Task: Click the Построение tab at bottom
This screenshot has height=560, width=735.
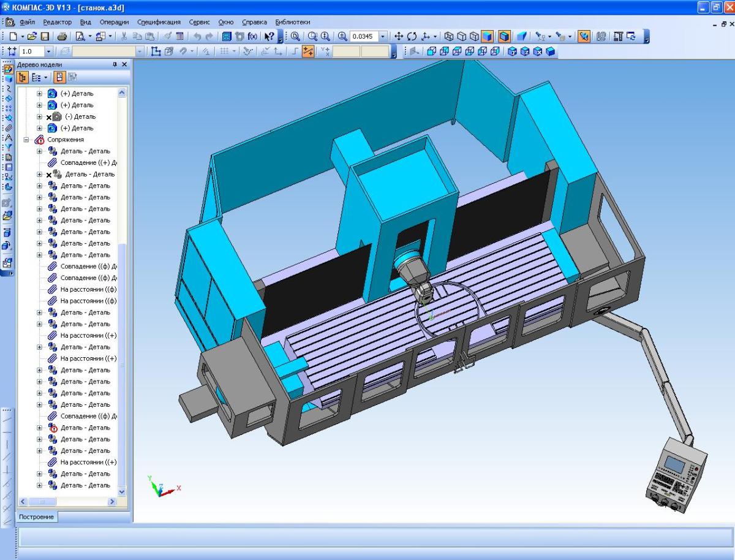Action: click(x=37, y=516)
